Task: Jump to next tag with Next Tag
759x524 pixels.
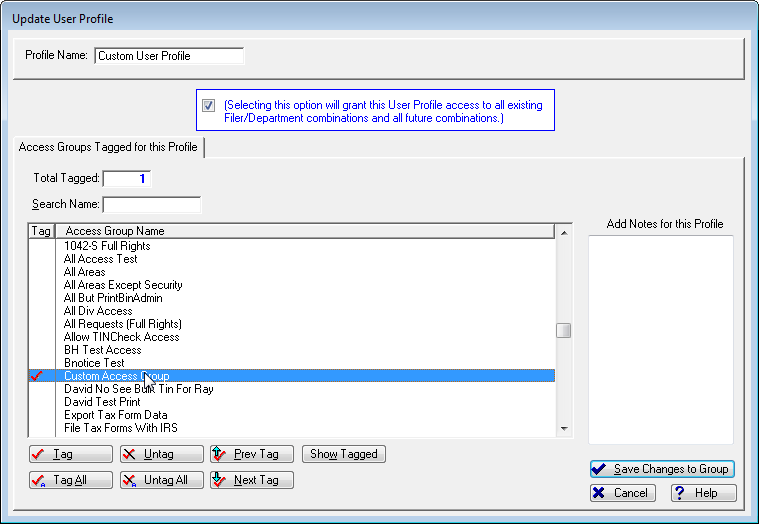Action: 251,480
